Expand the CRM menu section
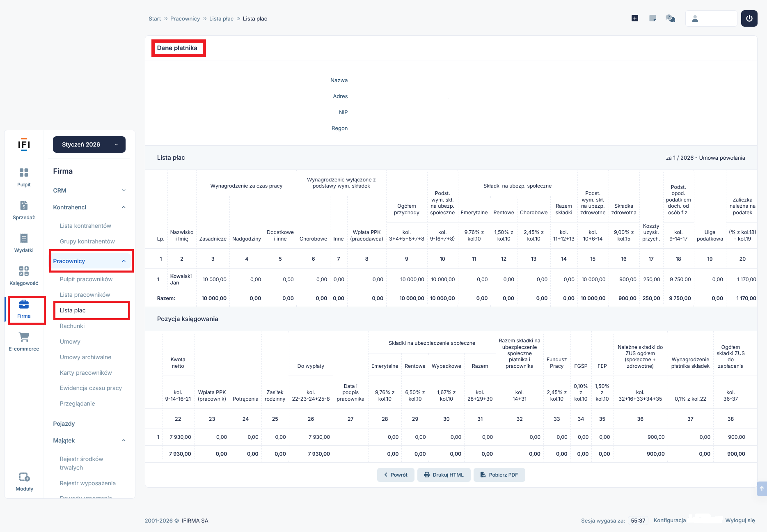The image size is (767, 532). tap(89, 190)
